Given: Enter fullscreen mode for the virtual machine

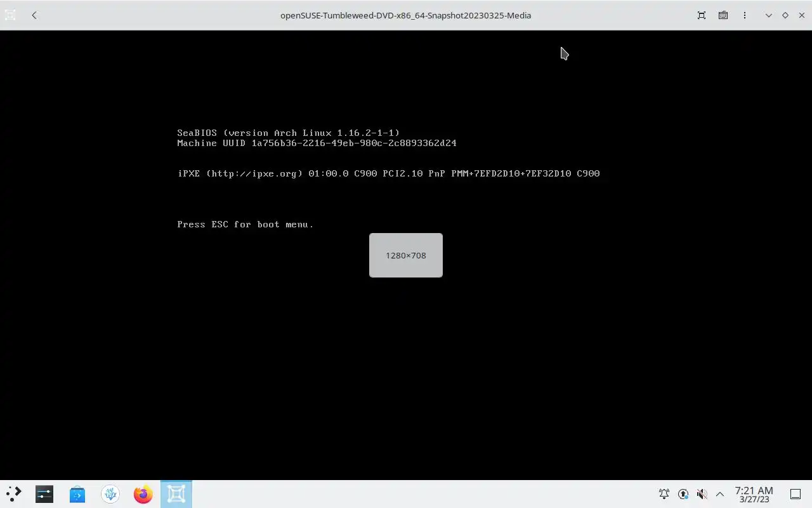Looking at the screenshot, I should click(702, 15).
